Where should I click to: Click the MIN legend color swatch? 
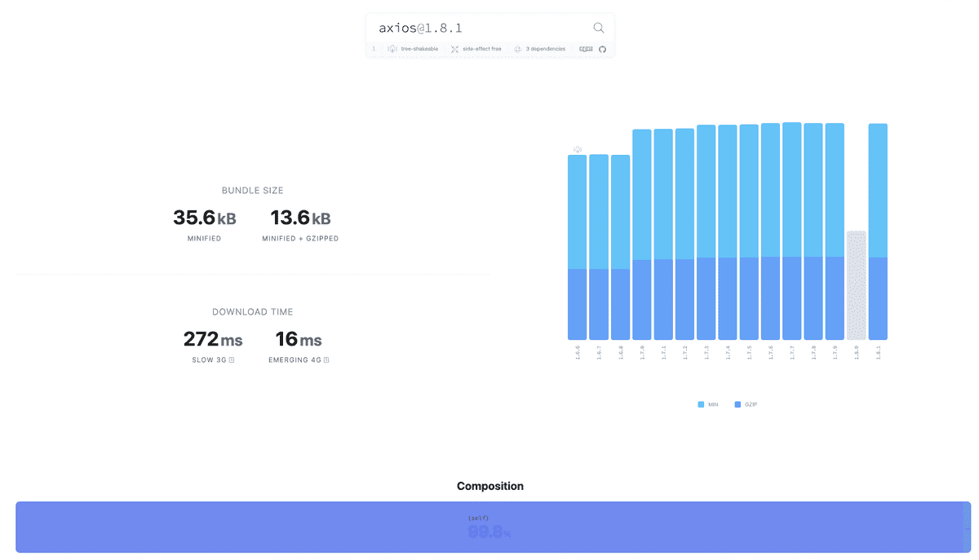(701, 404)
